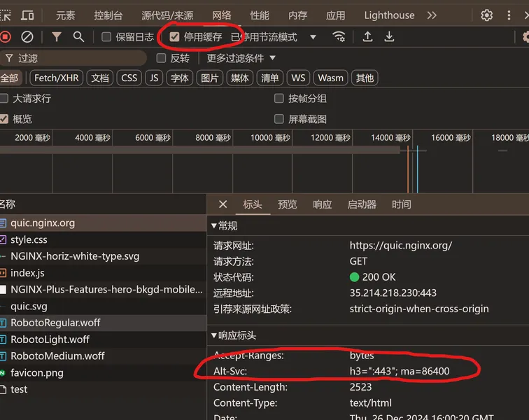The image size is (529, 420).
Task: Enable 按帧分组 checkbox
Action: point(279,98)
